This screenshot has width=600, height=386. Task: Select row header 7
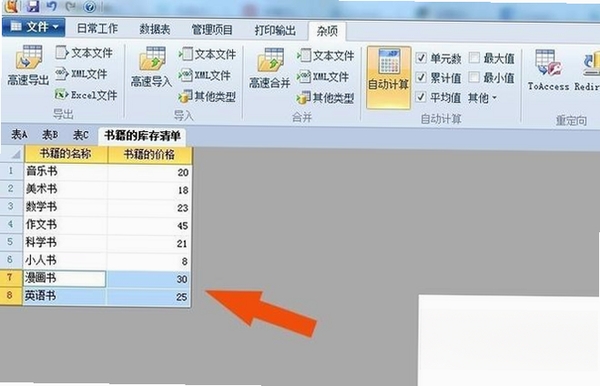click(x=10, y=278)
